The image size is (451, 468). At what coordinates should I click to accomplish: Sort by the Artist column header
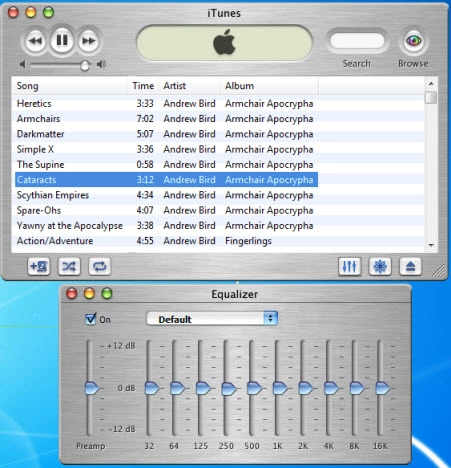[x=189, y=86]
